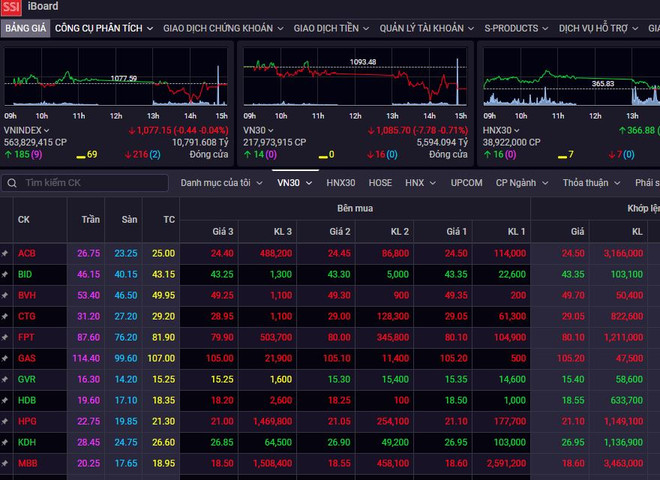Expand the Công cụ phân tích menu
660x480 pixels.
(x=104, y=29)
